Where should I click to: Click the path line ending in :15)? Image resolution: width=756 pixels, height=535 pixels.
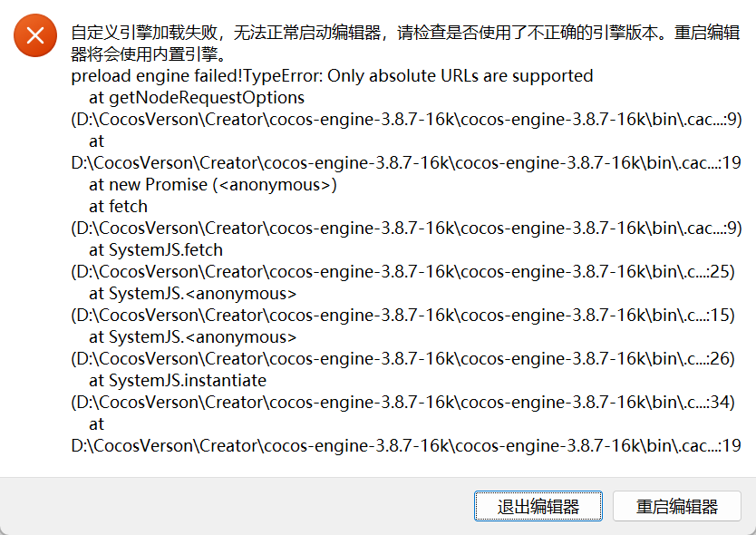coord(406,316)
